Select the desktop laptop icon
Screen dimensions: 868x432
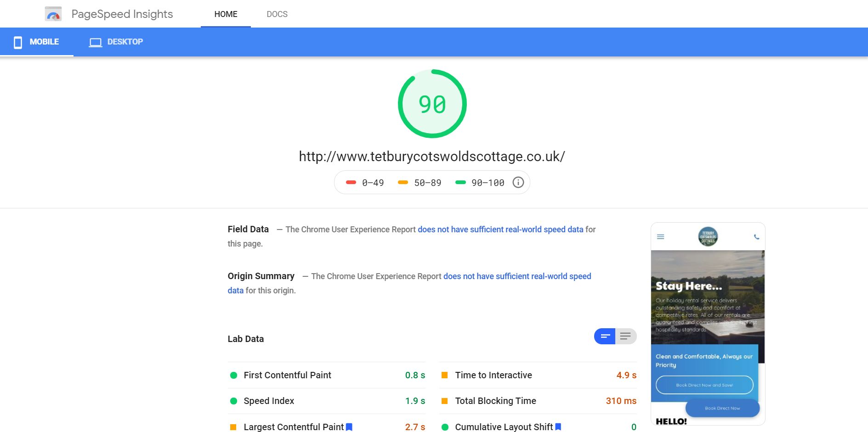coord(96,42)
